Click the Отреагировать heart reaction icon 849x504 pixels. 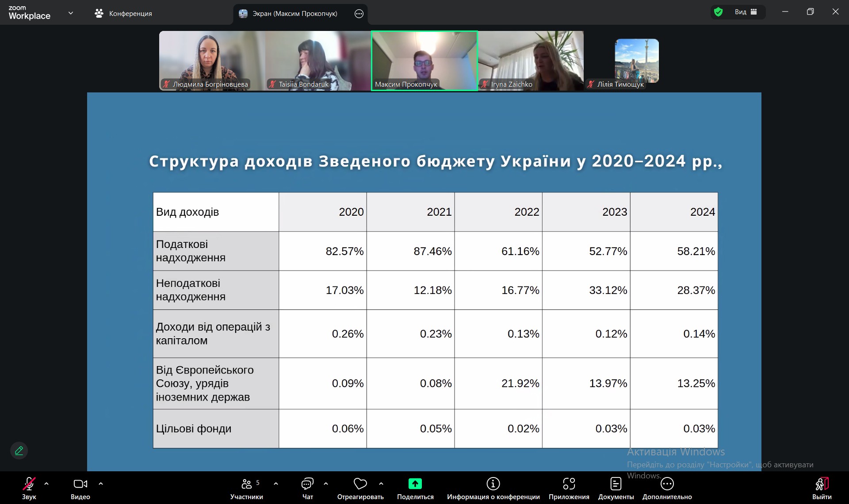point(360,484)
